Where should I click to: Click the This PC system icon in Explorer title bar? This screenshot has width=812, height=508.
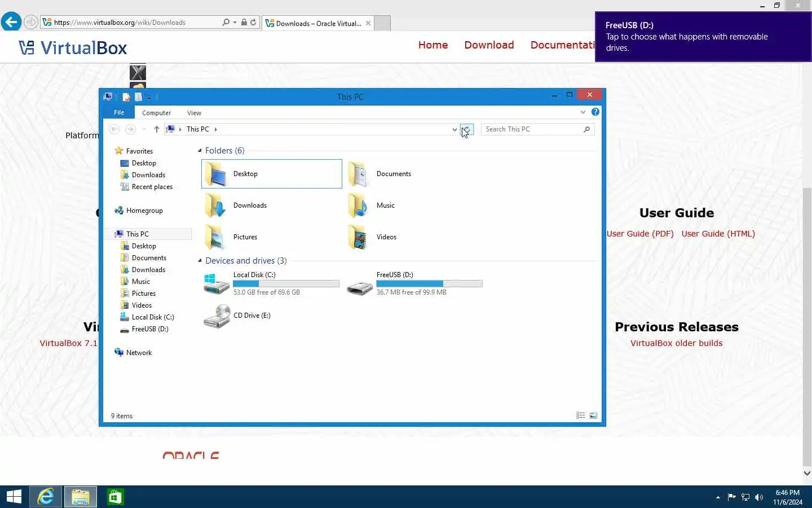(108, 97)
